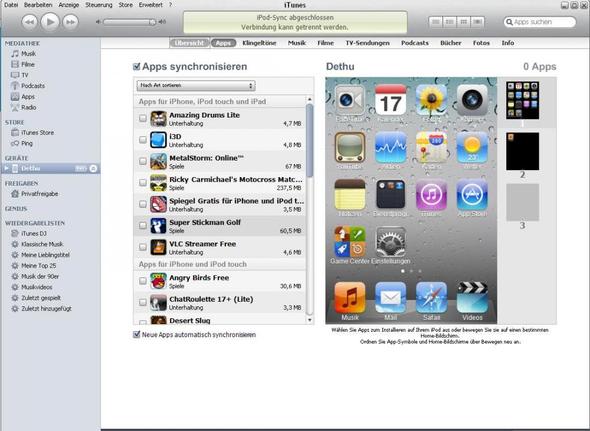Click the Angry Birds Free app icon
The width and height of the screenshot is (590, 431).
pos(158,281)
